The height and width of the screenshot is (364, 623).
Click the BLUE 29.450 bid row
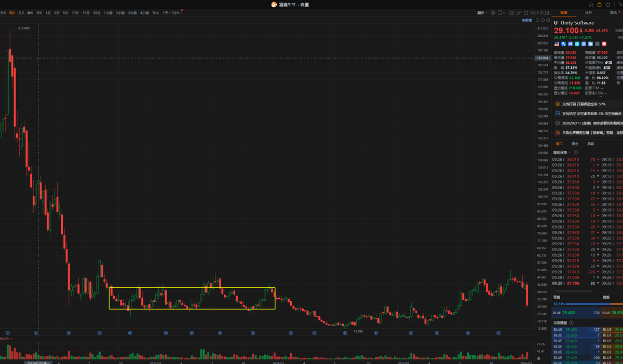click(x=577, y=313)
